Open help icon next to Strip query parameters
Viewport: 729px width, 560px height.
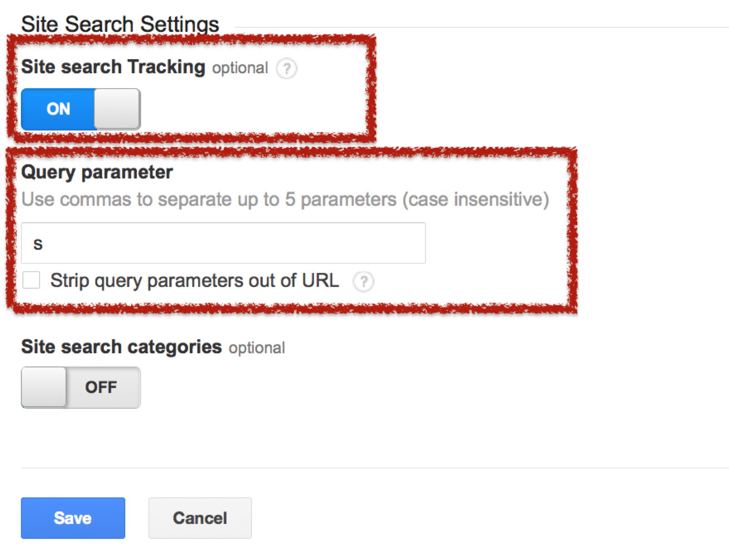click(x=363, y=281)
